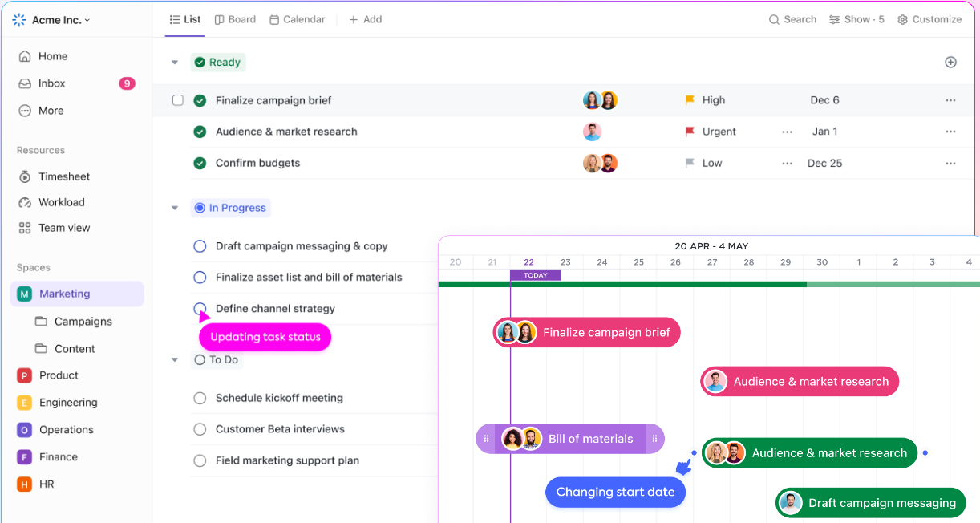This screenshot has height=523, width=980.
Task: Open the Show · 5 filter
Action: (x=856, y=18)
